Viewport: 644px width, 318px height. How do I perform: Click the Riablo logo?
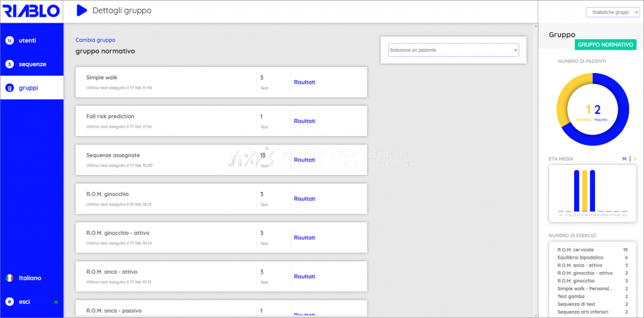tap(31, 11)
